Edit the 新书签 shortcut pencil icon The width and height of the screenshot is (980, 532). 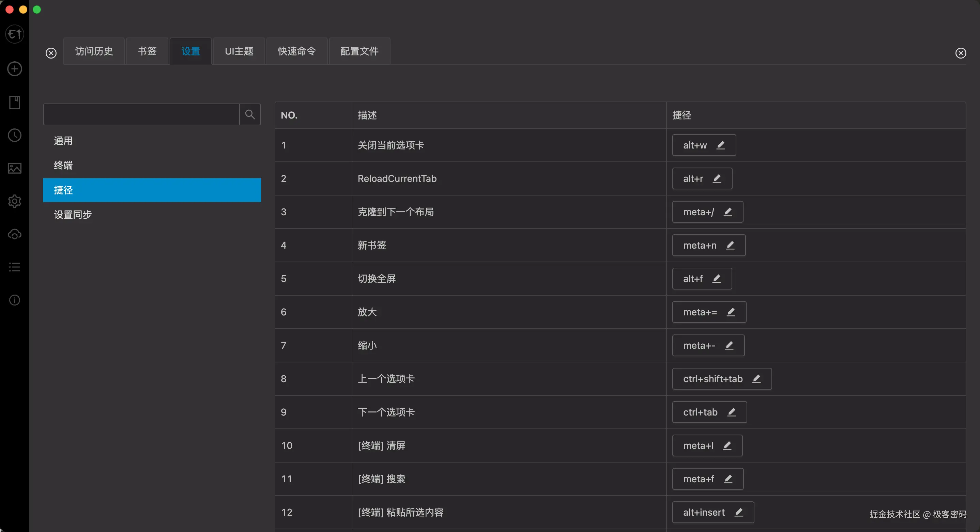pos(731,245)
